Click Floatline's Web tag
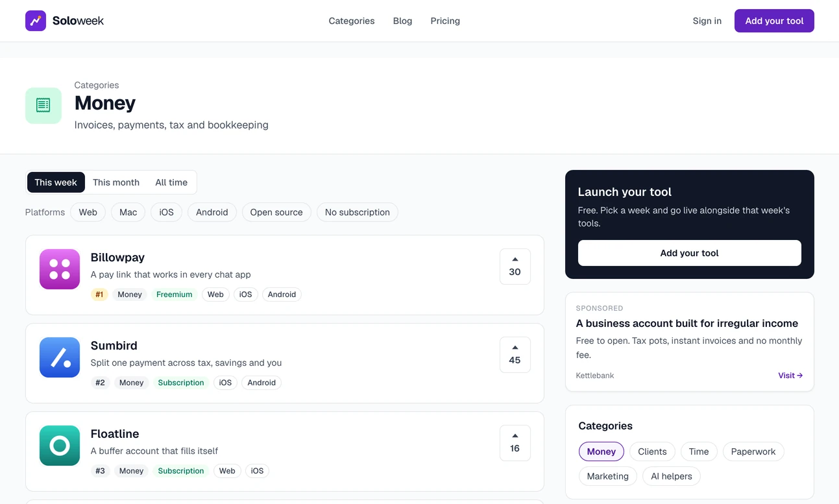Viewport: 839px width, 504px height. [227, 471]
